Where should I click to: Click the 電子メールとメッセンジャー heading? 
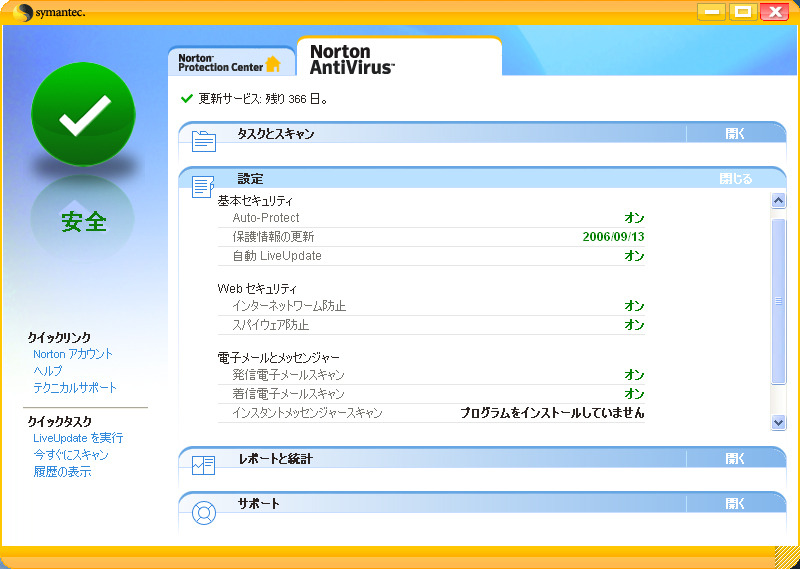pos(278,357)
